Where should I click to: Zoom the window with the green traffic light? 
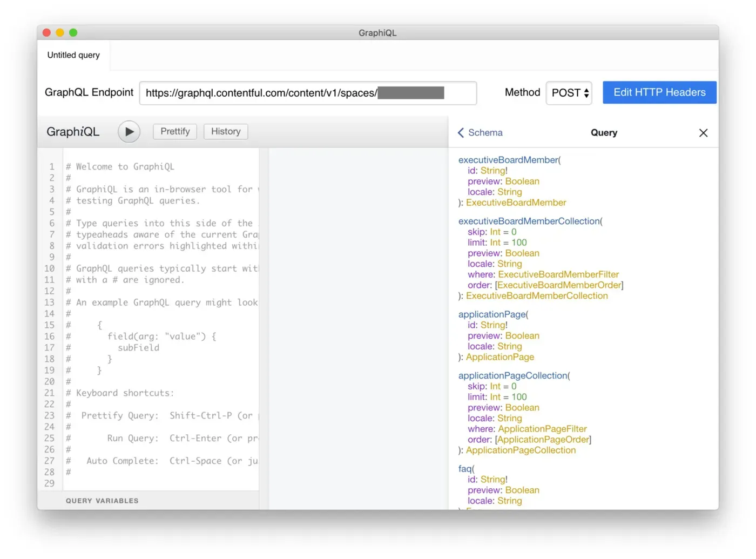click(73, 32)
